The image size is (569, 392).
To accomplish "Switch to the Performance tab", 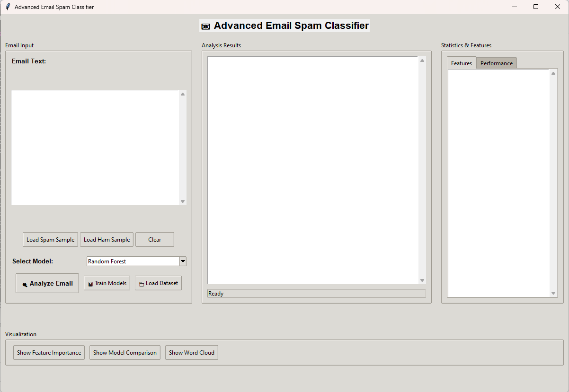I will click(496, 63).
